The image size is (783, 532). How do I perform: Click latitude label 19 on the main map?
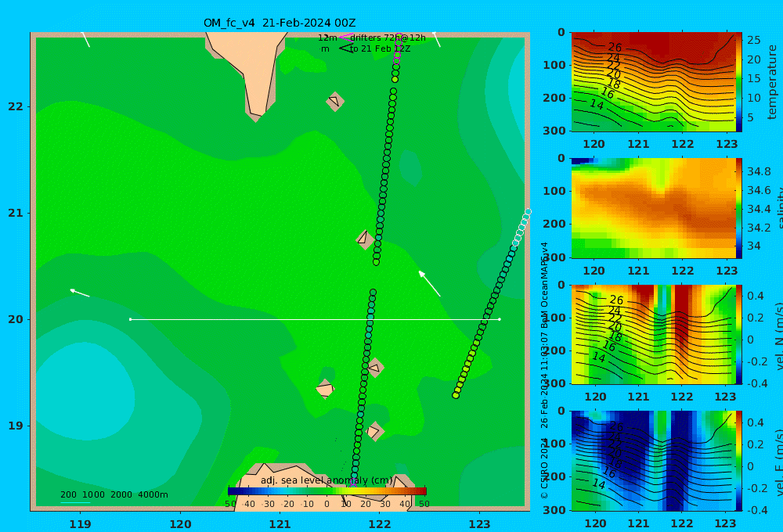(x=16, y=426)
